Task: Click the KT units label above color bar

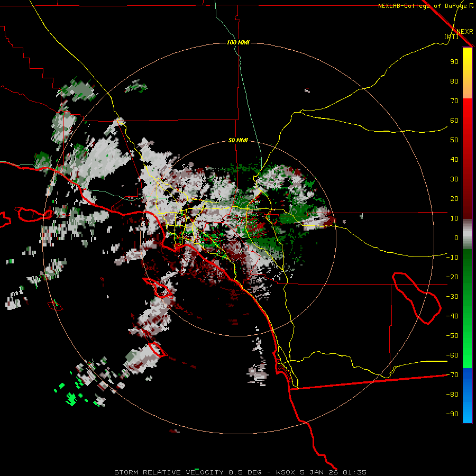Action: coord(452,36)
